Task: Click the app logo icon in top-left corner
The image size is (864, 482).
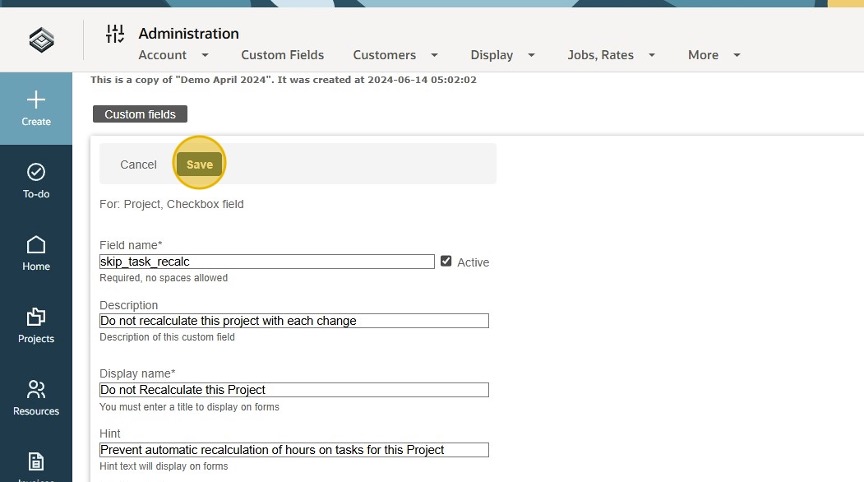Action: (41, 39)
